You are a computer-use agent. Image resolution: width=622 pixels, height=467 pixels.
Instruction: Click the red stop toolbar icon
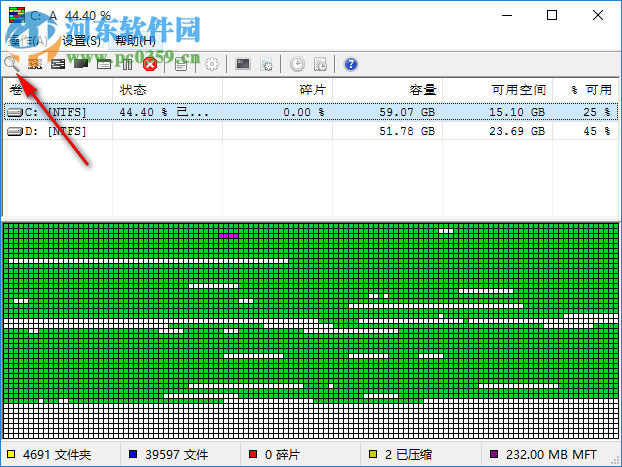coord(150,64)
